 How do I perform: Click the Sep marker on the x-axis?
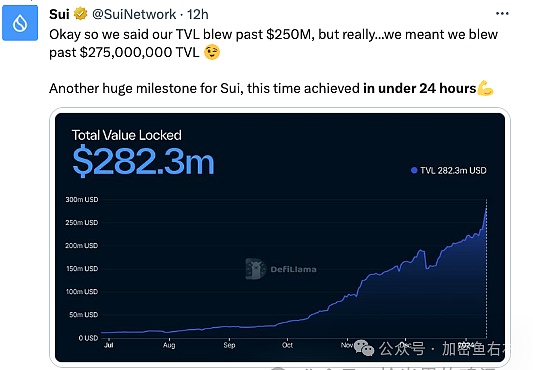[229, 345]
